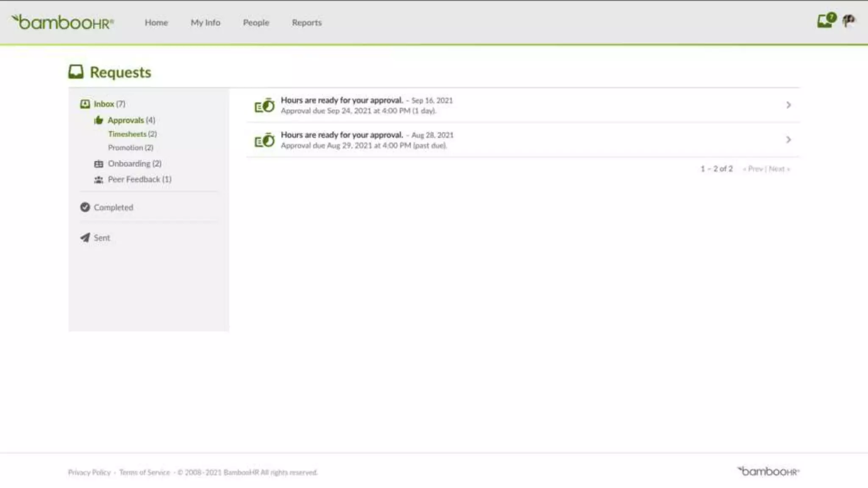Click the Peer Feedback people icon
This screenshot has height=488, width=868.
click(98, 180)
